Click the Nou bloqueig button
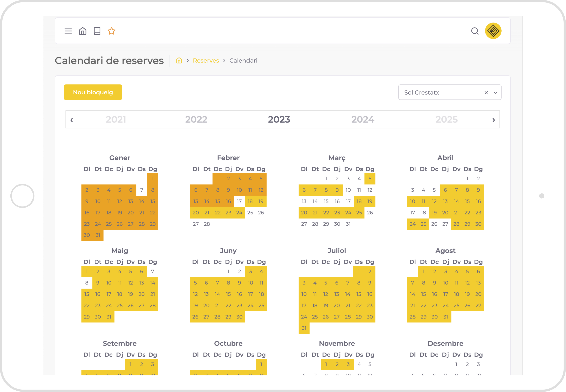The image size is (566, 392). pos(93,92)
